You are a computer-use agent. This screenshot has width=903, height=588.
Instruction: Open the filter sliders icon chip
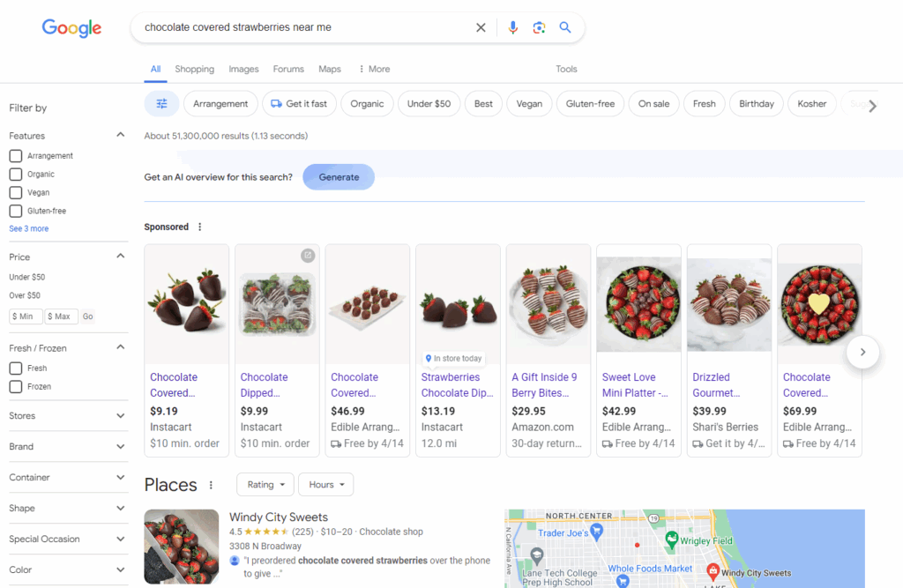tap(161, 104)
